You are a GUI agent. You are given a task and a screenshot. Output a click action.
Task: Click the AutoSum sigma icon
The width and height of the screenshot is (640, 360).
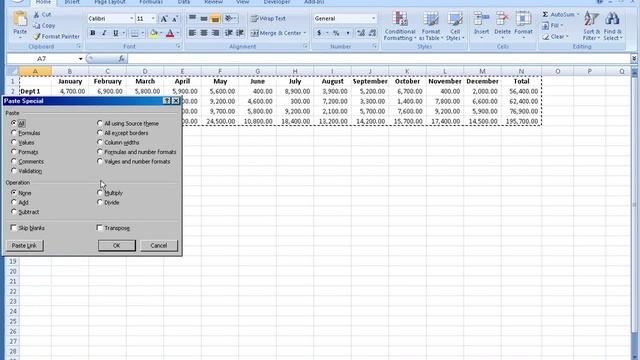tap(545, 15)
